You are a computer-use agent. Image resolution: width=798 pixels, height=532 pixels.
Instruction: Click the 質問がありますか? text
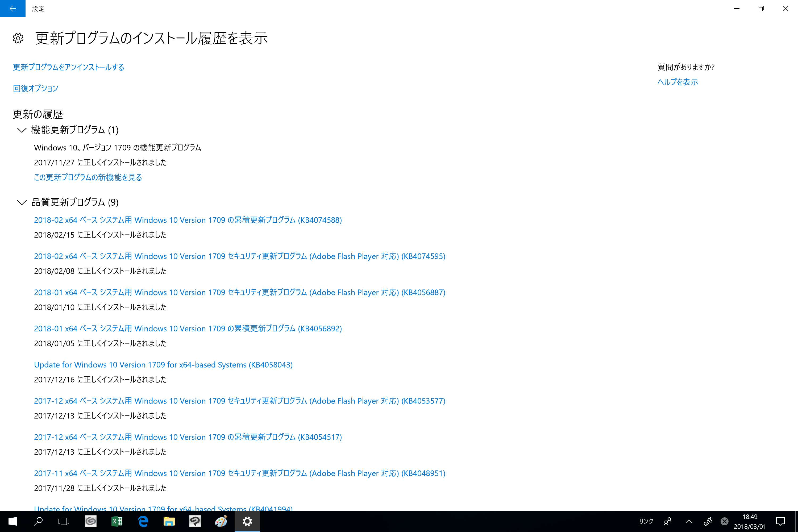pyautogui.click(x=686, y=67)
